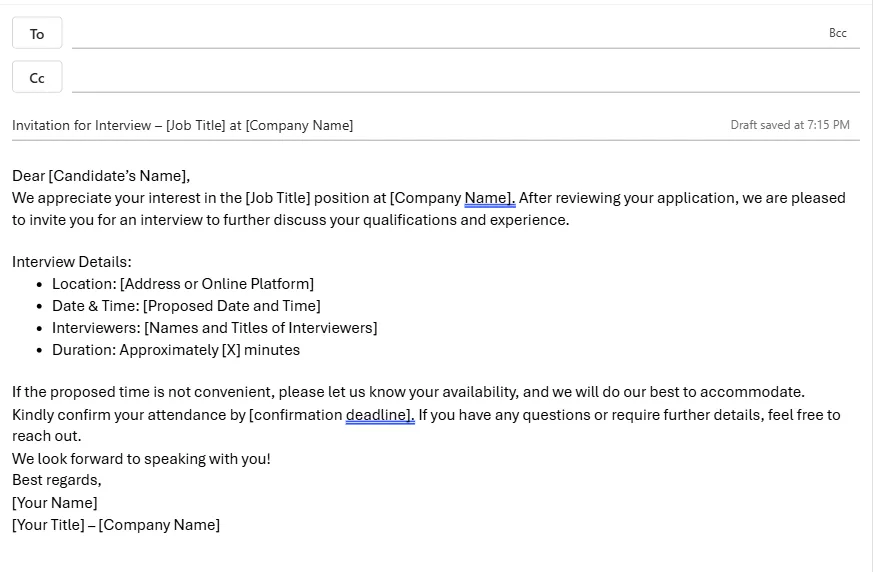Click the underlined word 'deadline].'
This screenshot has width=873, height=572.
pyautogui.click(x=380, y=415)
